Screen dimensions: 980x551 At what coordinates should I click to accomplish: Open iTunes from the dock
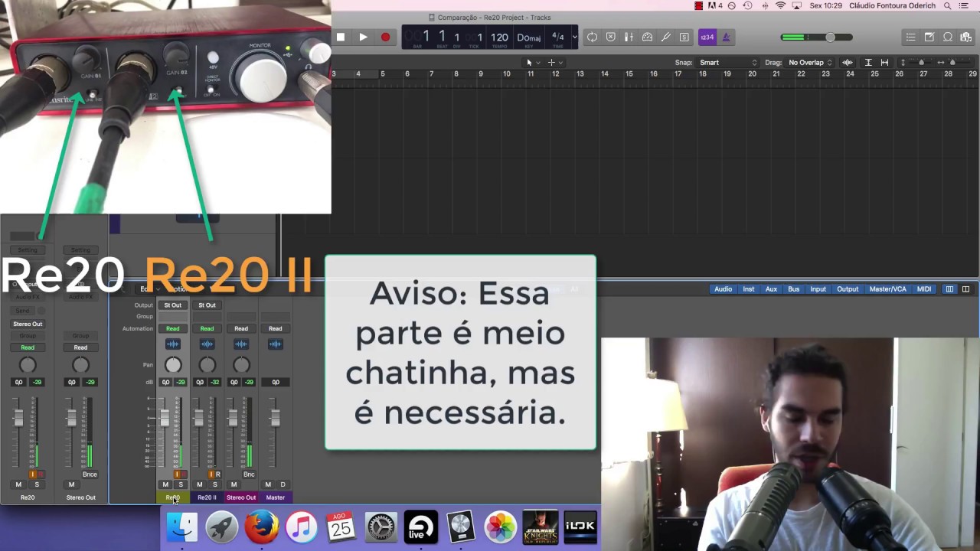point(302,527)
